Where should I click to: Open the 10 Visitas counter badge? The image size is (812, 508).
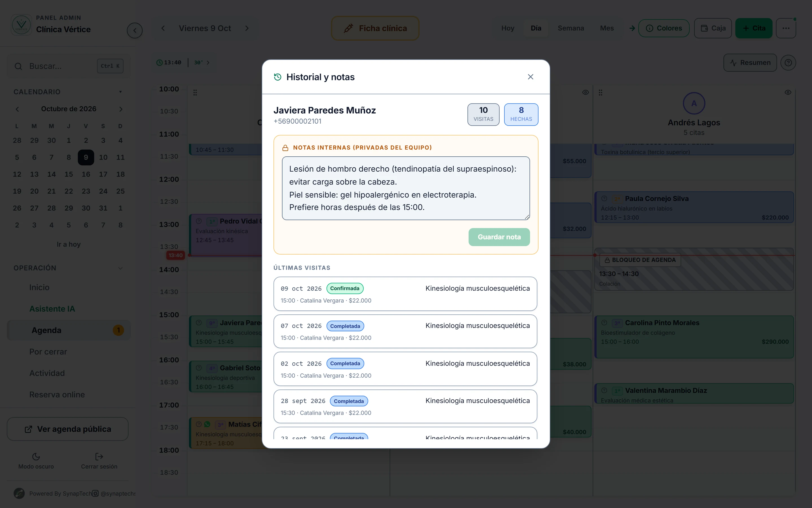pos(483,115)
